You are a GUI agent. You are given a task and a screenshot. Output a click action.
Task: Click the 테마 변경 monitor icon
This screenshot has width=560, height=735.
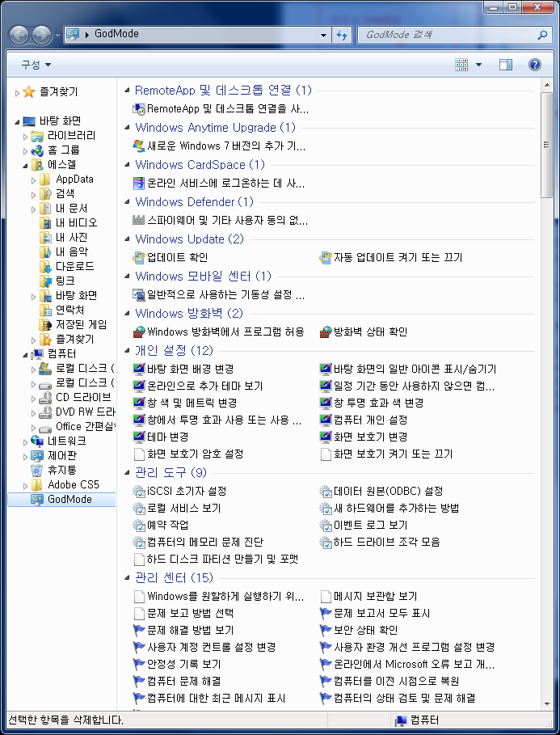tap(139, 437)
